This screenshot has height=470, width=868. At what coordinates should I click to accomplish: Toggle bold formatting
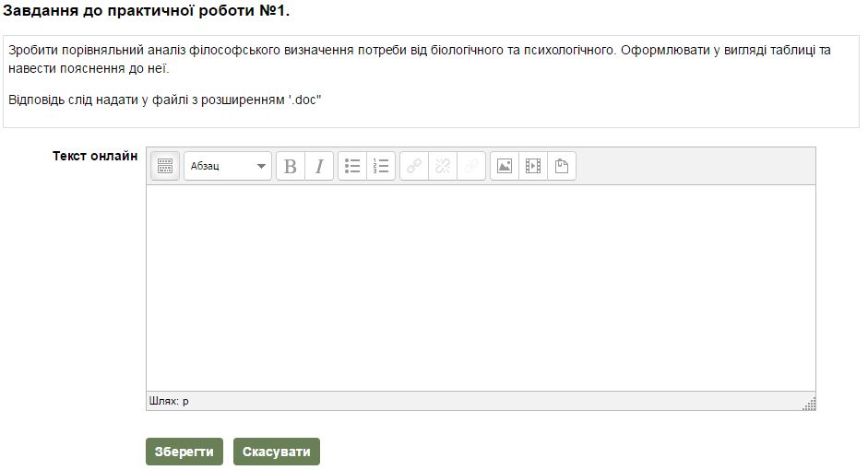(291, 166)
